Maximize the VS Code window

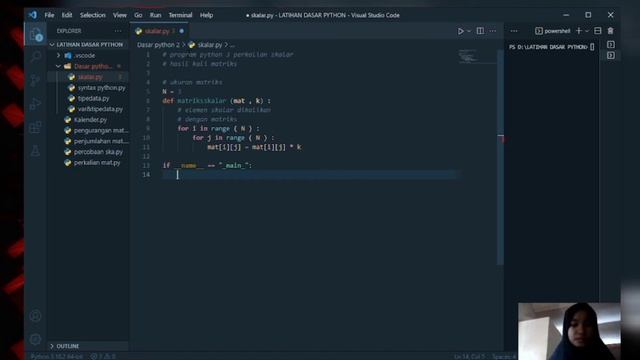(588, 15)
